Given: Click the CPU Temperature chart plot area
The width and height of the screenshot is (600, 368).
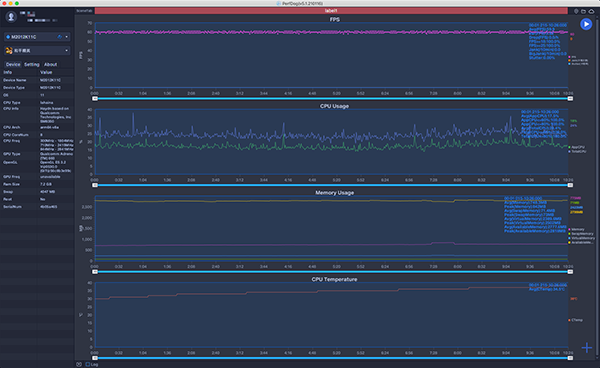Looking at the screenshot, I should point(331,315).
